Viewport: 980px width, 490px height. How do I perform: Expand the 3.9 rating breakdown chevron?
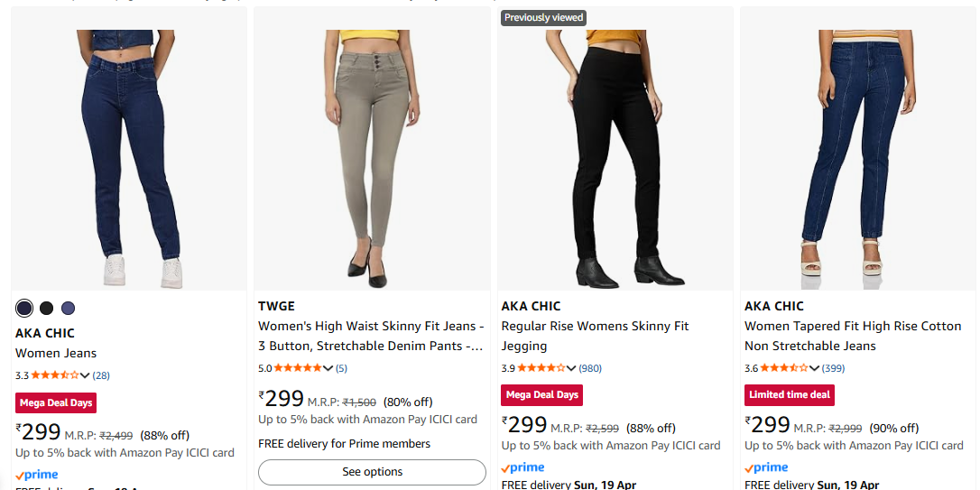(571, 368)
